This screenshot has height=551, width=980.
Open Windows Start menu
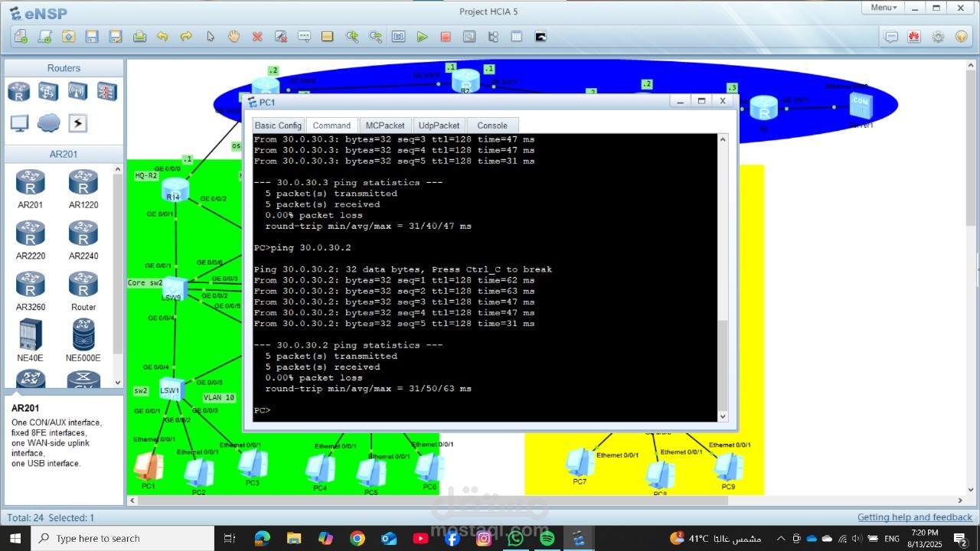pos(15,538)
